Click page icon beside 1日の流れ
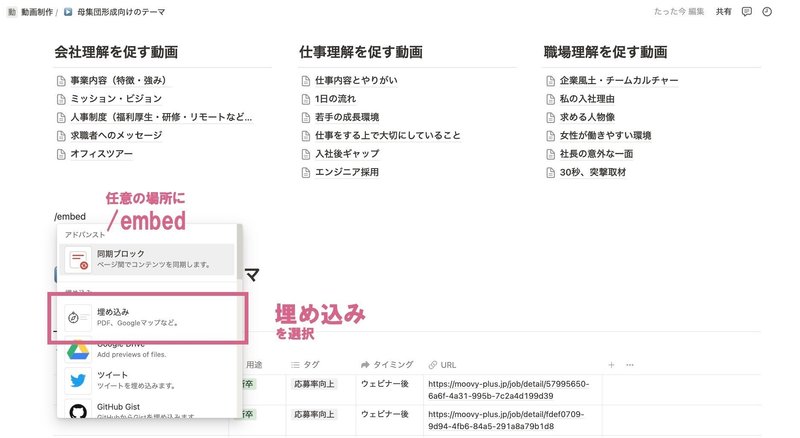 point(306,99)
